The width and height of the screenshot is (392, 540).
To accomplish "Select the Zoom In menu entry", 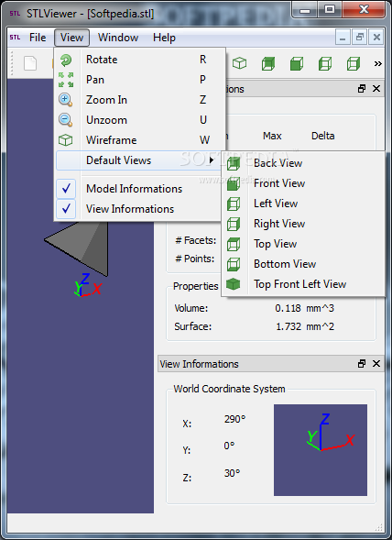I will coord(140,100).
